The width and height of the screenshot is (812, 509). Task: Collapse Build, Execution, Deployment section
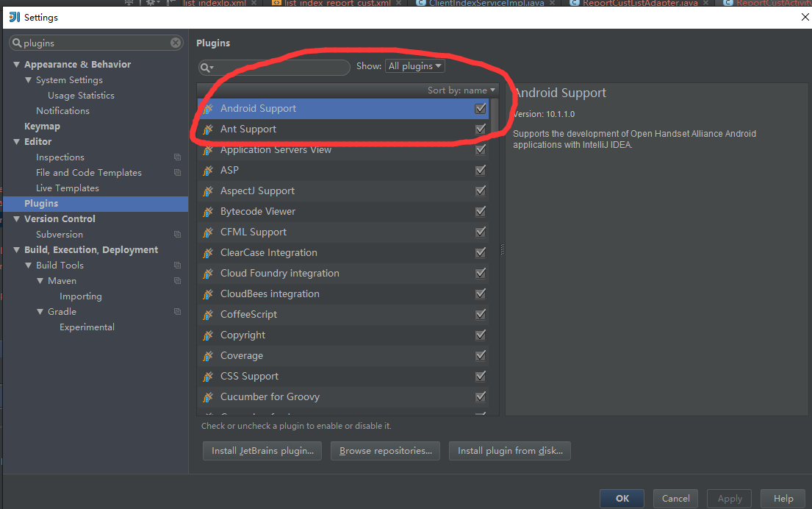pos(17,250)
